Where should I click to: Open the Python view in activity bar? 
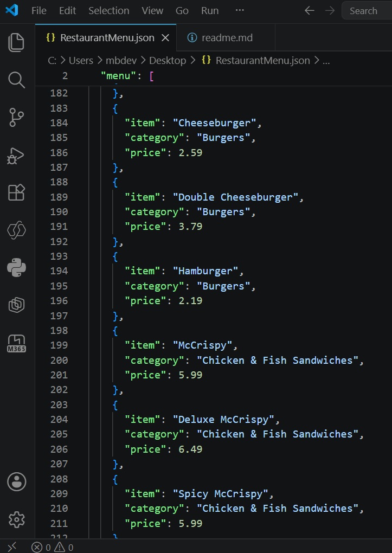pos(16,267)
